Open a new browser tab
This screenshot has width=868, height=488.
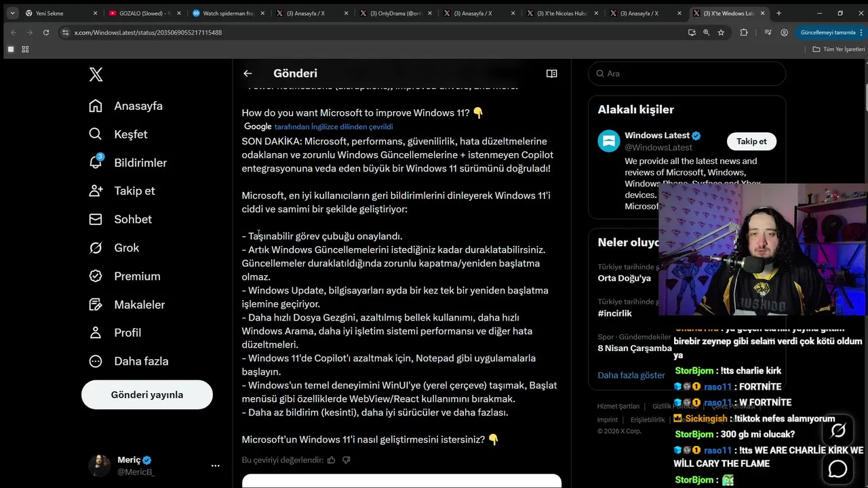pos(778,13)
